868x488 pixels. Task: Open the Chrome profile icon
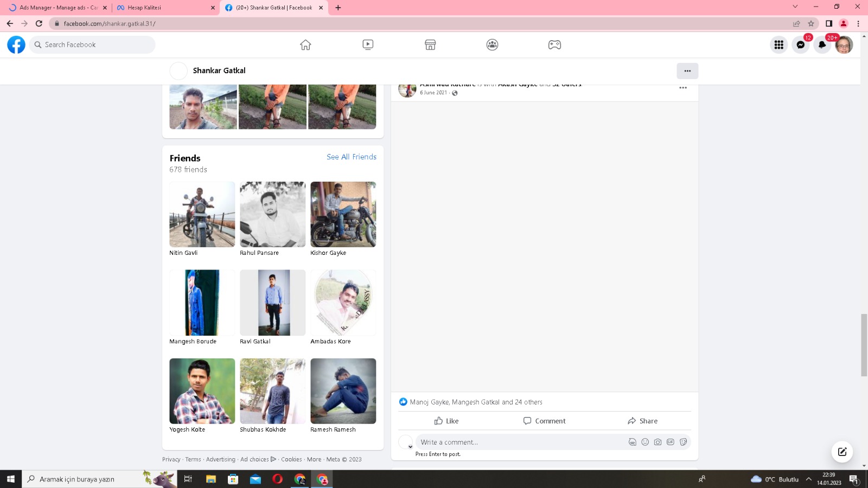click(844, 23)
